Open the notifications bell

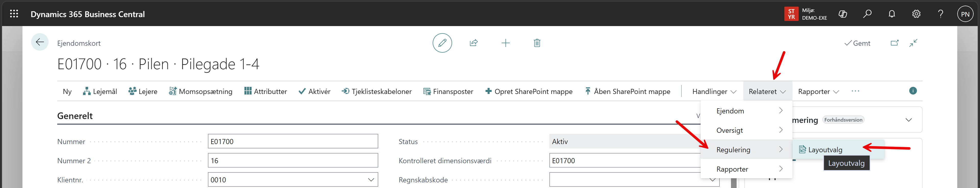pyautogui.click(x=892, y=14)
